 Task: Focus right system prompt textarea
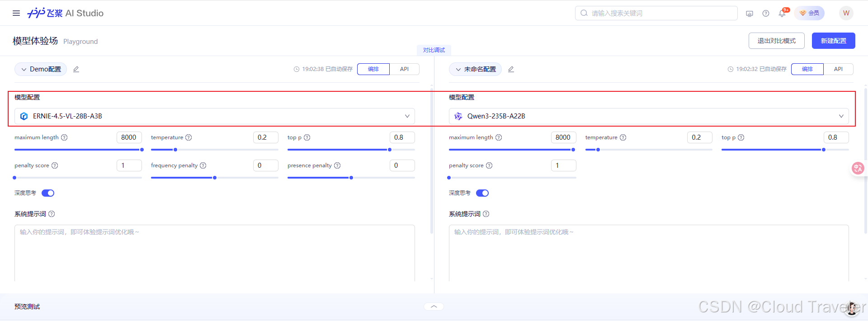tap(649, 253)
